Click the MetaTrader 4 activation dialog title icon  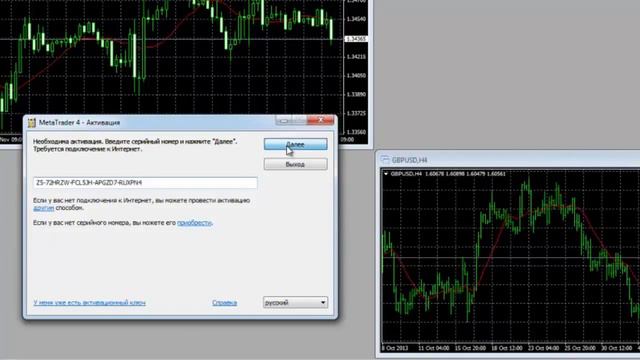pyautogui.click(x=31, y=122)
